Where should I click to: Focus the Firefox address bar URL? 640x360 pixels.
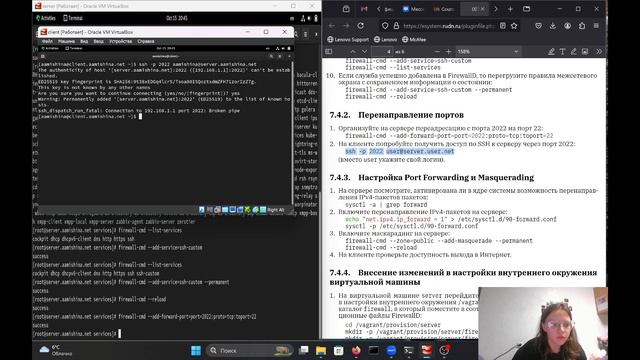click(x=448, y=26)
